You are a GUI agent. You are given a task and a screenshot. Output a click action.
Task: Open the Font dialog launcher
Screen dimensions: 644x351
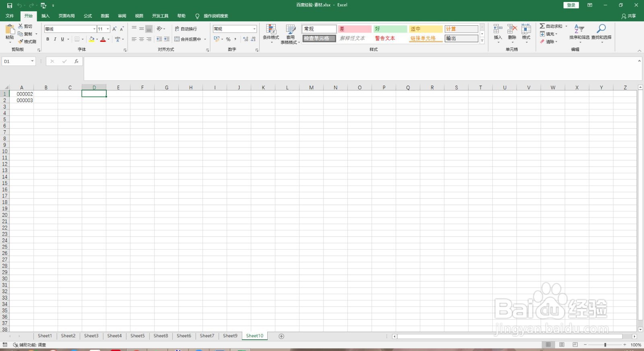125,50
